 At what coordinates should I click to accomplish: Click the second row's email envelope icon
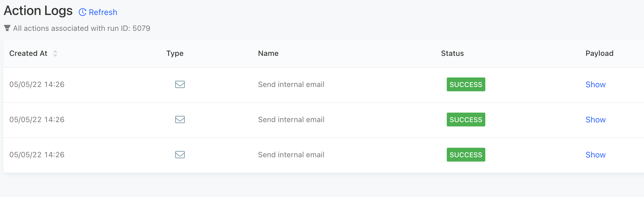pos(180,120)
